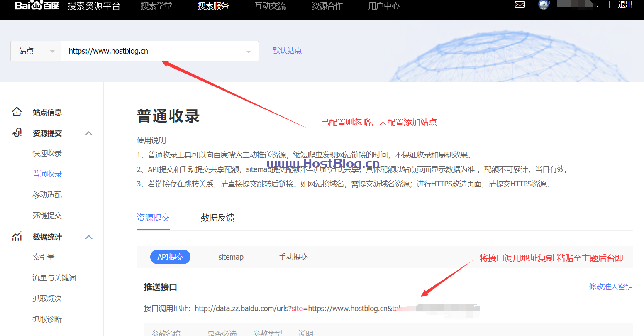The image size is (644, 336).
Task: Click the 默认站点 link
Action: point(287,51)
